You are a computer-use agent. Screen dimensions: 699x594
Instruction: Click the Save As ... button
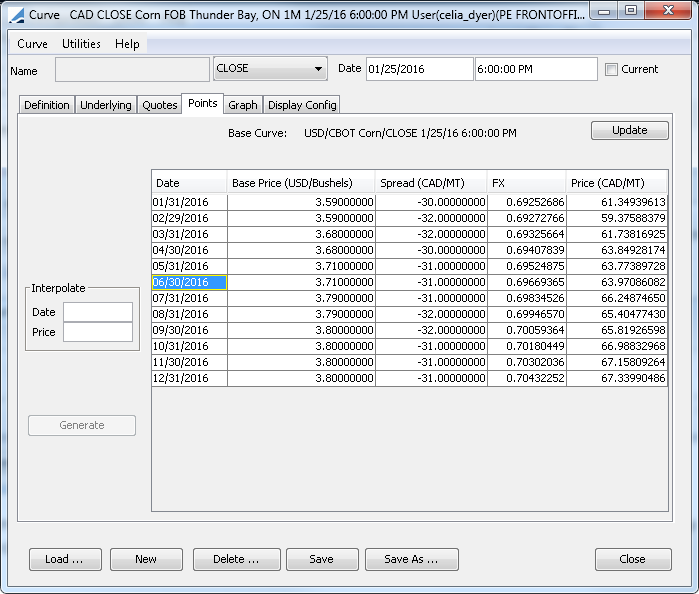(x=411, y=559)
